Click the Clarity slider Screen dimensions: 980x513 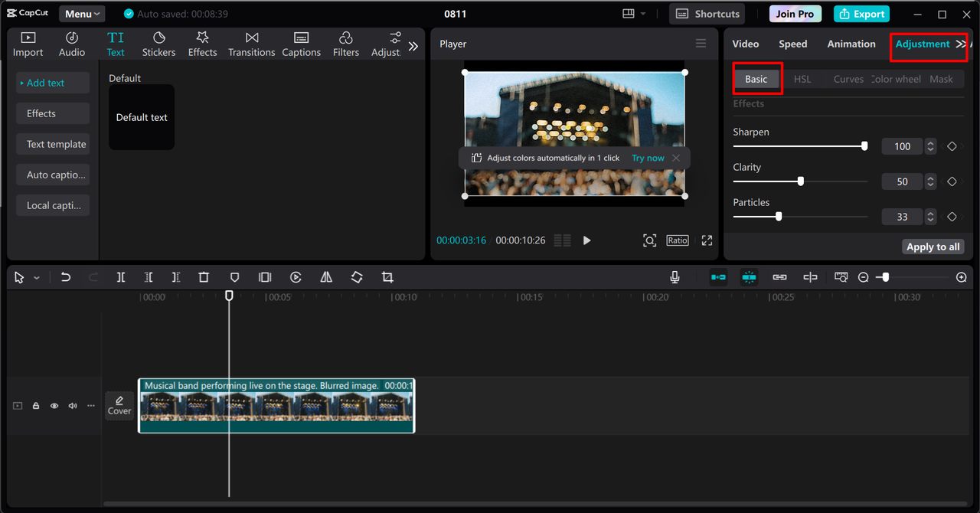click(800, 181)
